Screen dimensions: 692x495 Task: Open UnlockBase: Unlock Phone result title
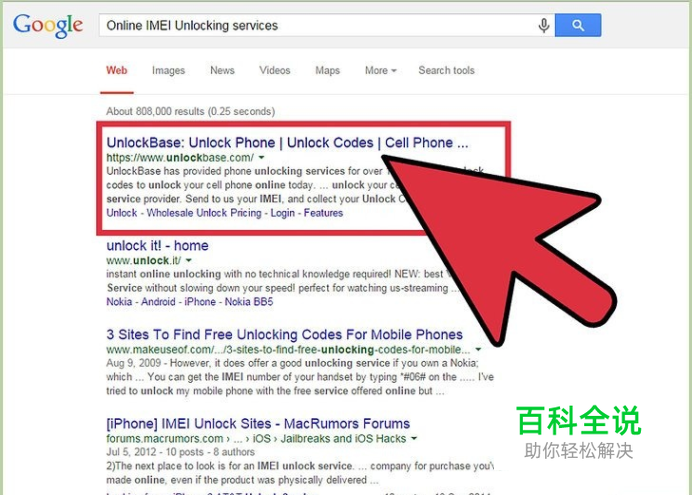click(x=287, y=142)
